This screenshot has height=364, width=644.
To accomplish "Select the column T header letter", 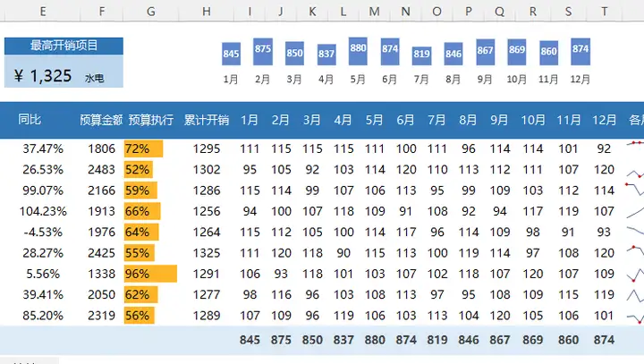I will [605, 11].
